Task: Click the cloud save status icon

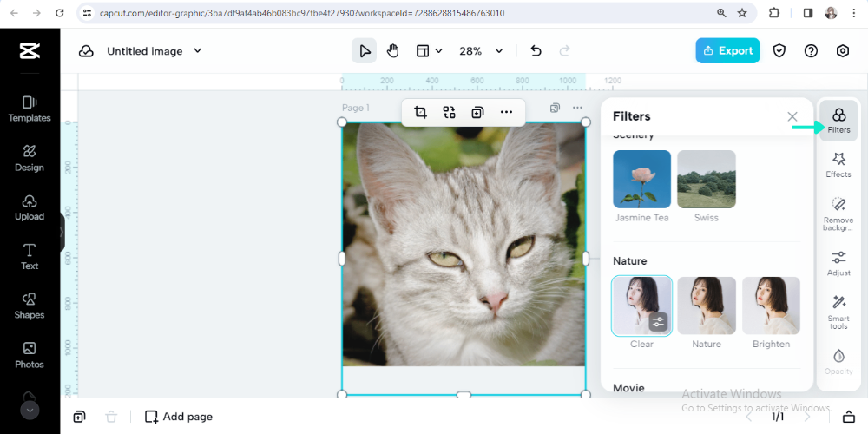Action: [x=86, y=51]
